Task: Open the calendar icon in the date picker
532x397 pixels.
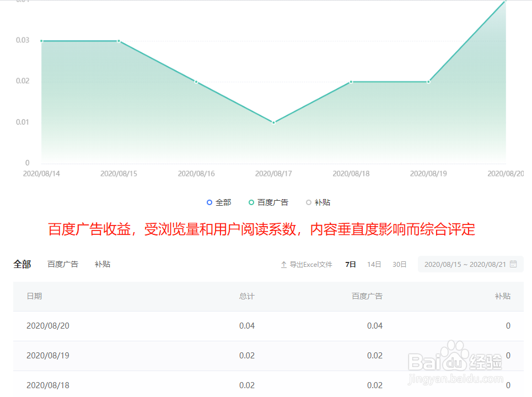Action: (514, 264)
